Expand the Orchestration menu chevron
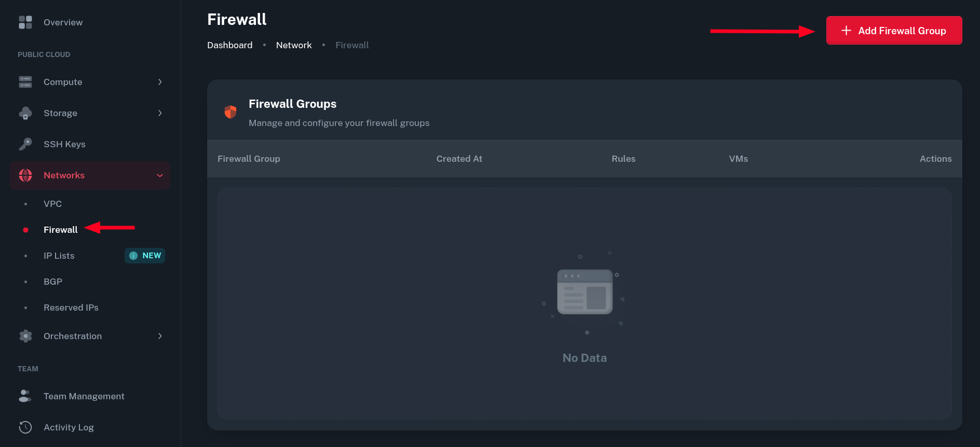The height and width of the screenshot is (447, 980). 160,336
